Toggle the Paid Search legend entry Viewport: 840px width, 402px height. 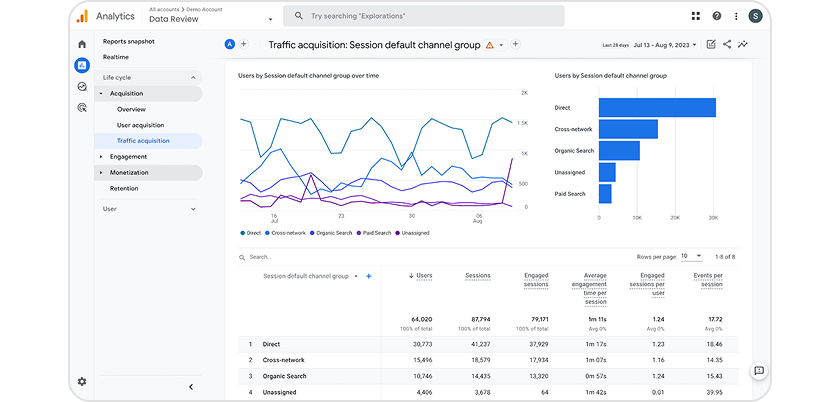pos(372,232)
